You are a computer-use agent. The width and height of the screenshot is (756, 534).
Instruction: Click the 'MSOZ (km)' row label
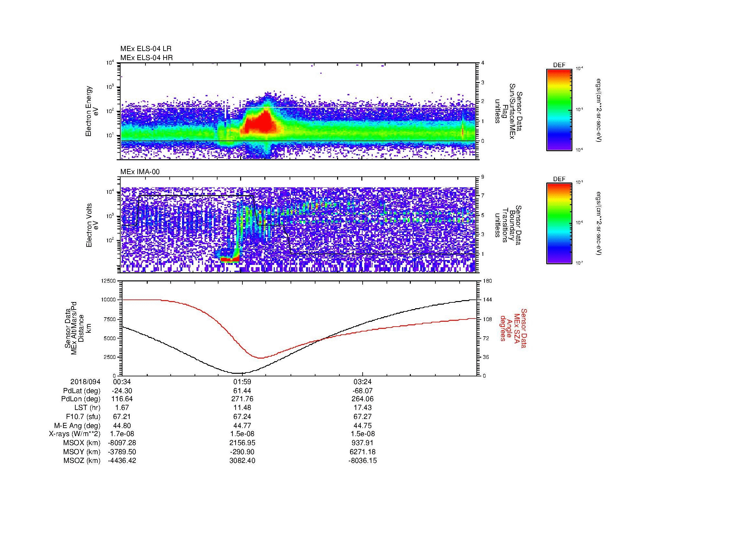click(82, 461)
